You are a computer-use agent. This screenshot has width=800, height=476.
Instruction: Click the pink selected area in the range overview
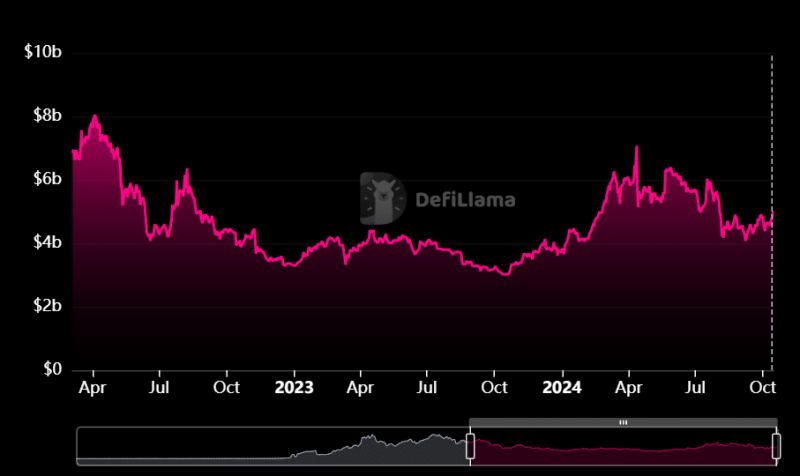(x=623, y=452)
